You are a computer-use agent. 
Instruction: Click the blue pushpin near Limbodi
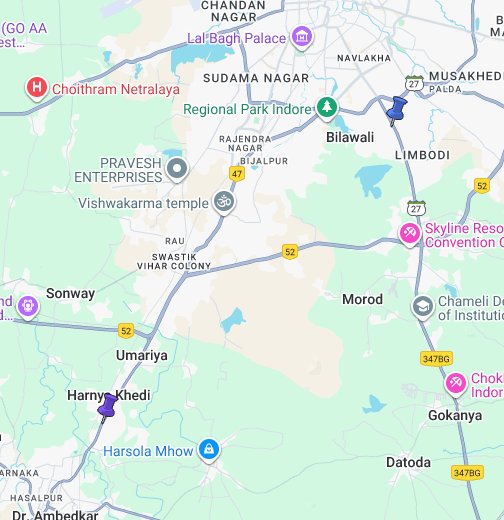coord(397,111)
